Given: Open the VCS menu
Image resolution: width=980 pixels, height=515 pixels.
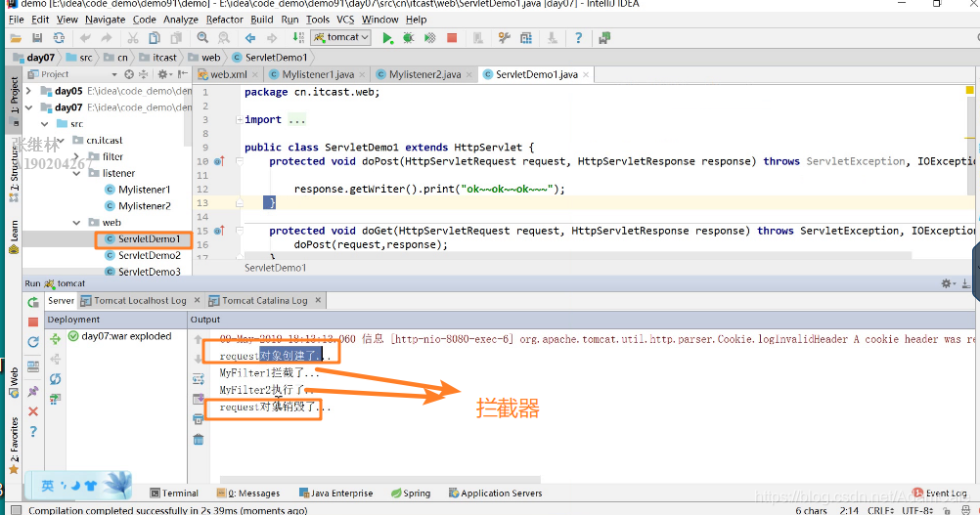Looking at the screenshot, I should click(x=345, y=20).
